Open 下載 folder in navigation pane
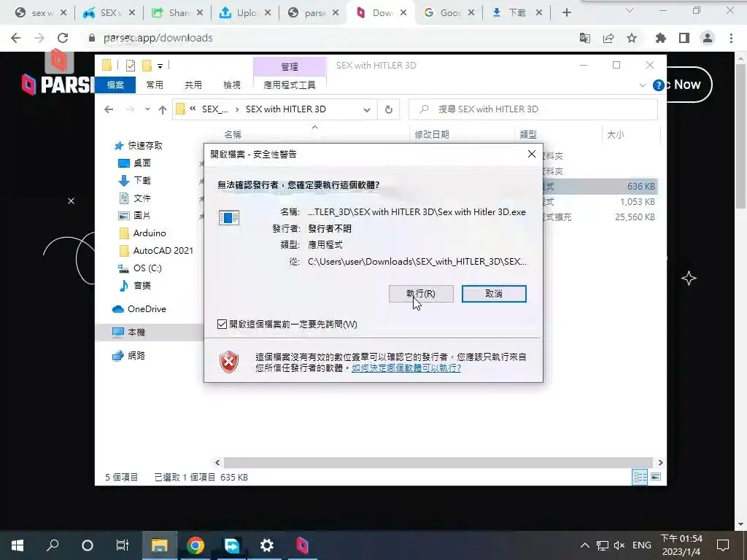The image size is (747, 560). click(142, 181)
